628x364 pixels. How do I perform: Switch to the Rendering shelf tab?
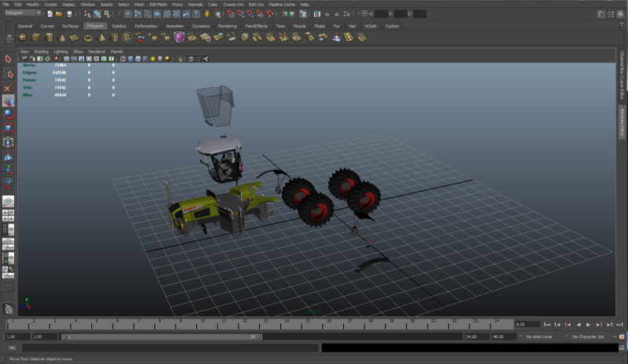coord(227,26)
